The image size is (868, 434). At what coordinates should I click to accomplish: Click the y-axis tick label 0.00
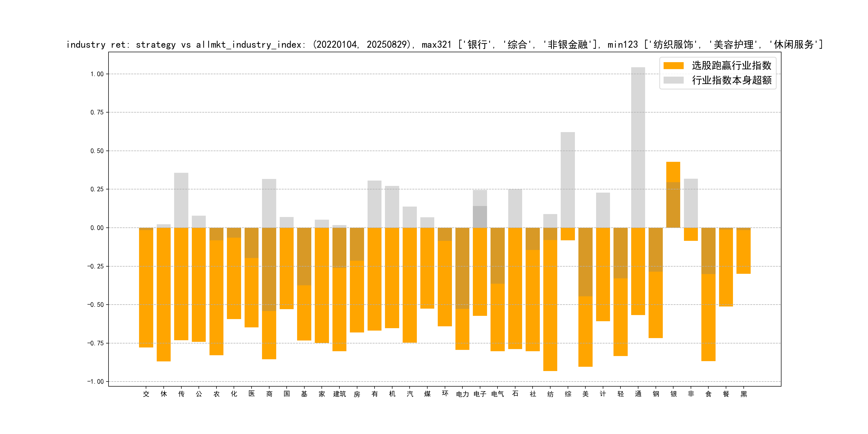97,228
